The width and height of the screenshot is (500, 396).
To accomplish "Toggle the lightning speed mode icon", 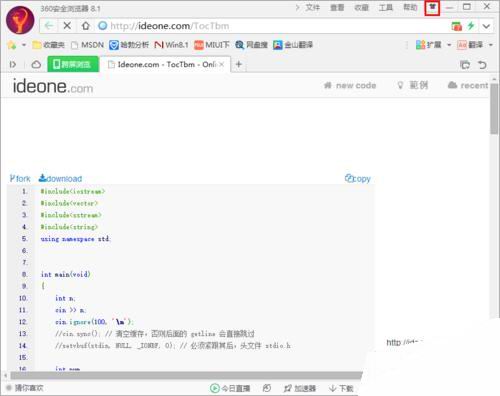I will pos(471,26).
